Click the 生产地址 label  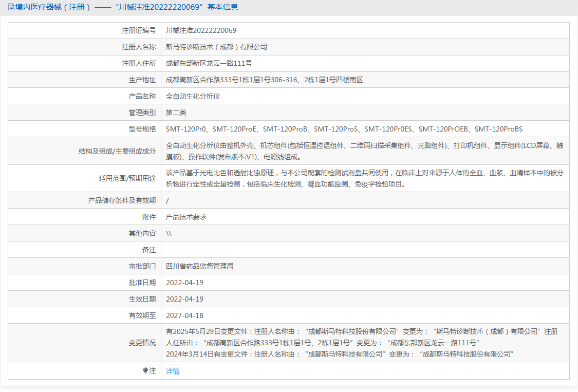click(142, 80)
